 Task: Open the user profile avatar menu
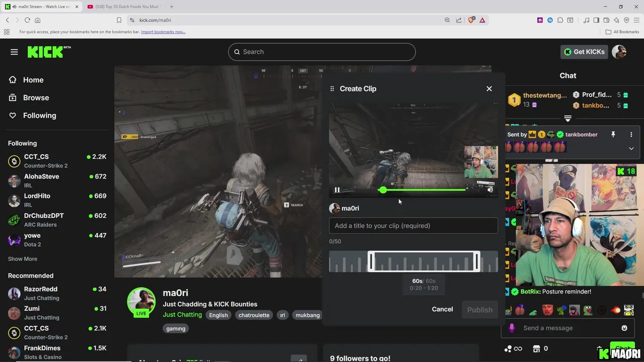coord(619,52)
